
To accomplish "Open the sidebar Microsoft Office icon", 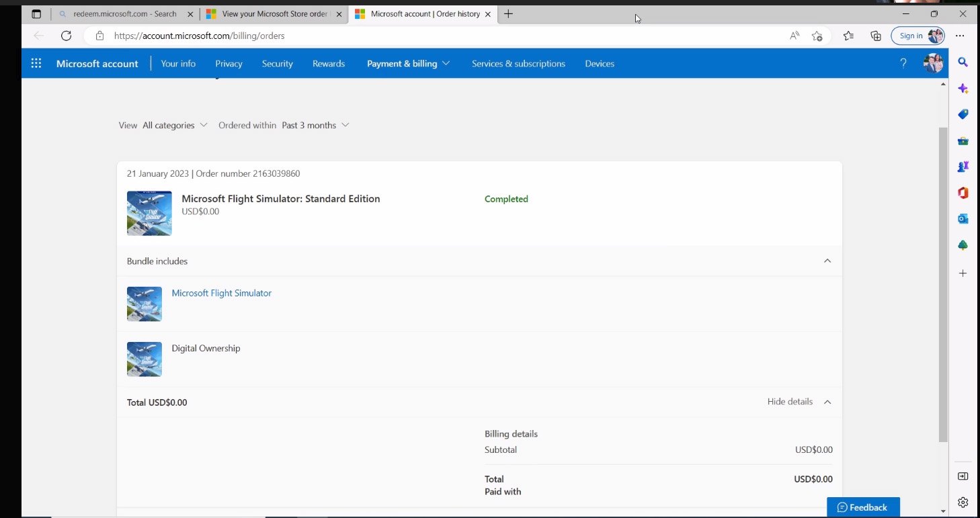I will [963, 193].
